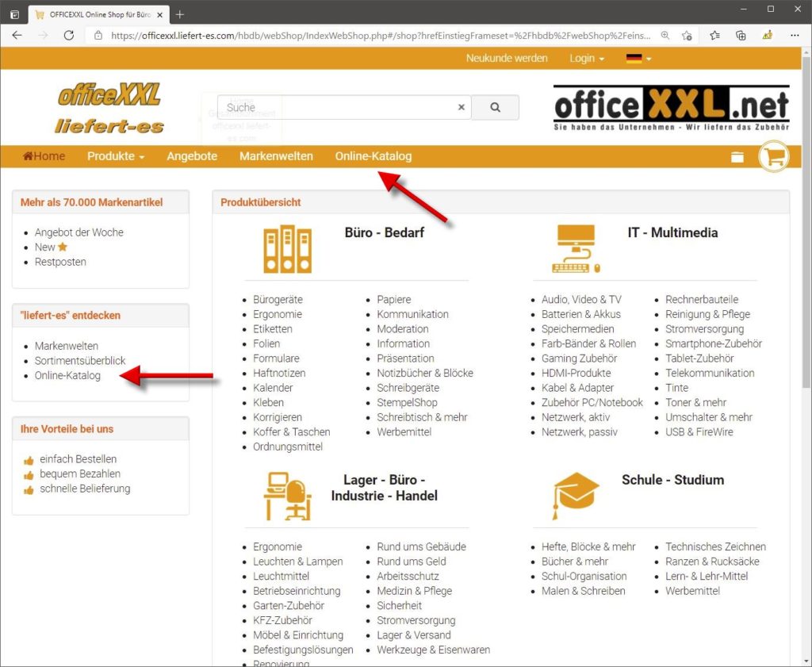Open the StempelShop category
The image size is (812, 667).
tap(407, 402)
